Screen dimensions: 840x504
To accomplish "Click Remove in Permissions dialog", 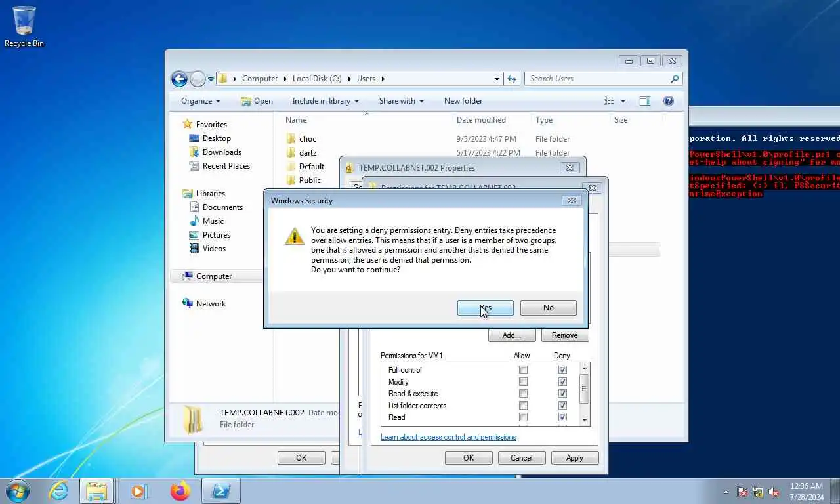I will click(565, 335).
